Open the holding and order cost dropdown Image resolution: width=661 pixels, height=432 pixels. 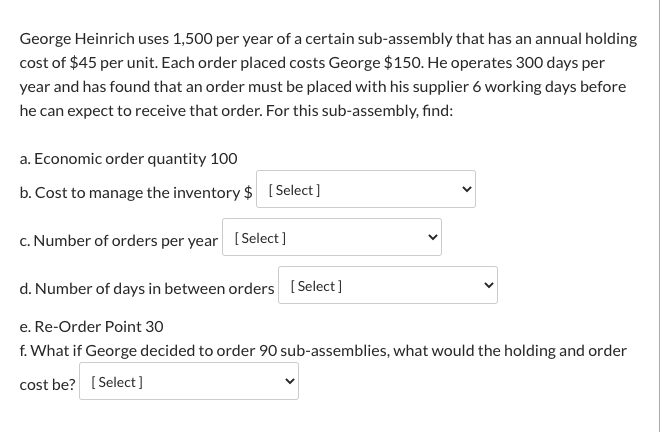[x=189, y=381]
